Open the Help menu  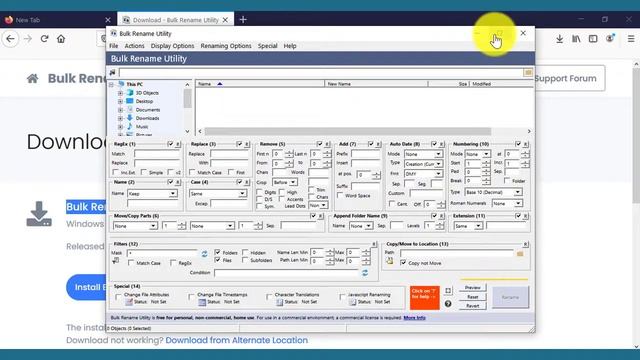(x=290, y=46)
